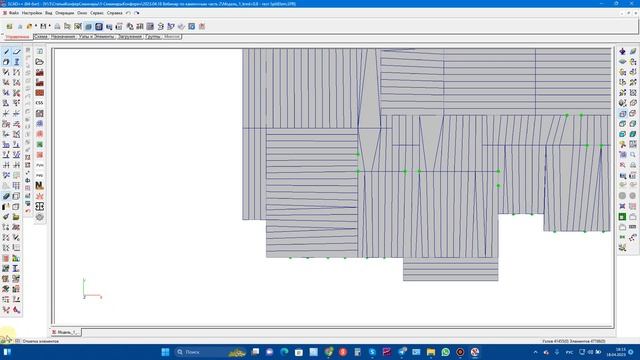Open the Файл menu
640x360 pixels.
click(x=13, y=13)
